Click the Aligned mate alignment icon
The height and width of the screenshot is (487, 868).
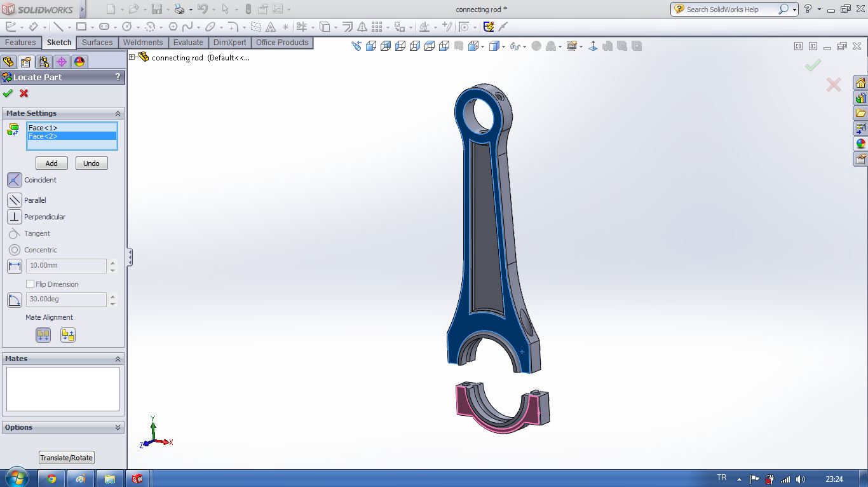click(43, 335)
